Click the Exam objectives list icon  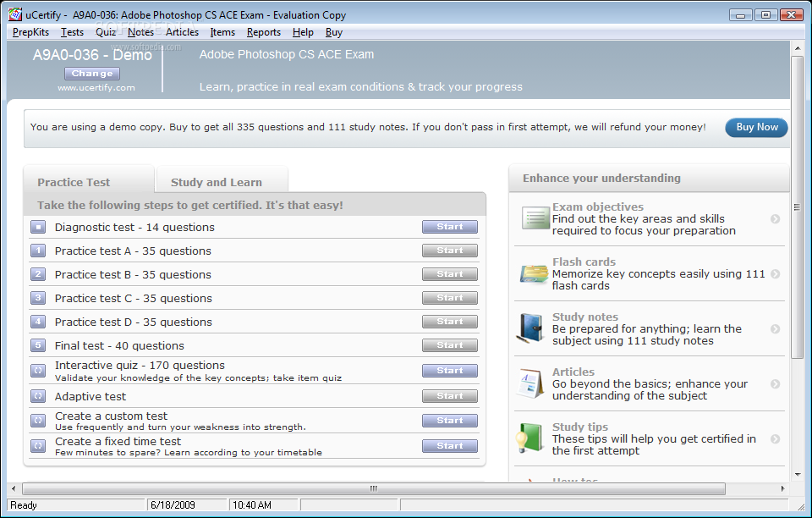535,218
